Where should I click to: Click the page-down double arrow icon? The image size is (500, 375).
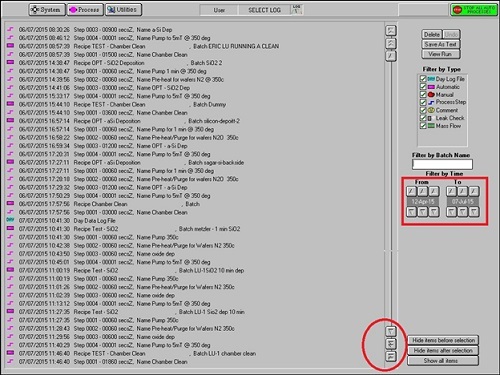pos(391,344)
